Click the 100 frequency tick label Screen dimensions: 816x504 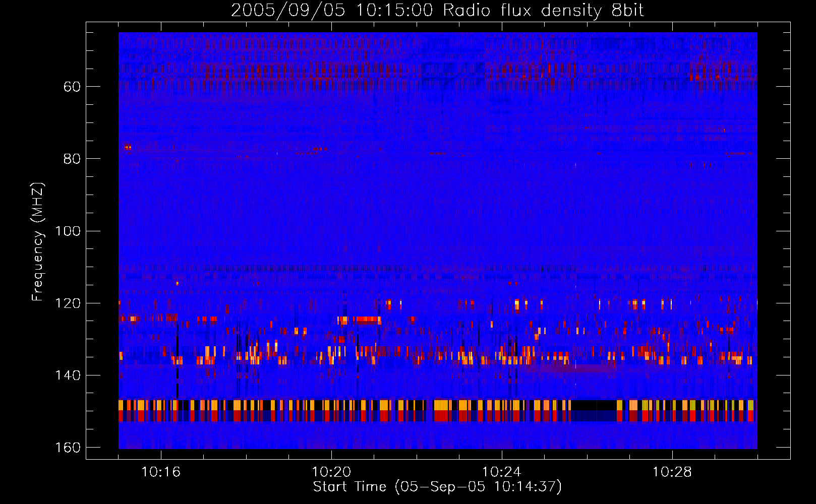[x=68, y=231]
